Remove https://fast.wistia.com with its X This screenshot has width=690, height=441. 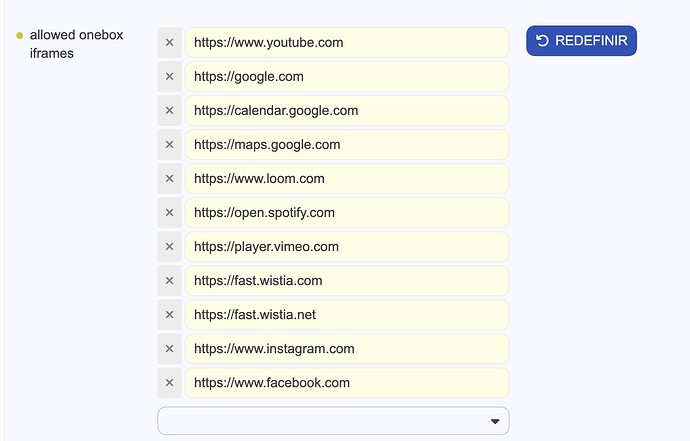click(169, 281)
